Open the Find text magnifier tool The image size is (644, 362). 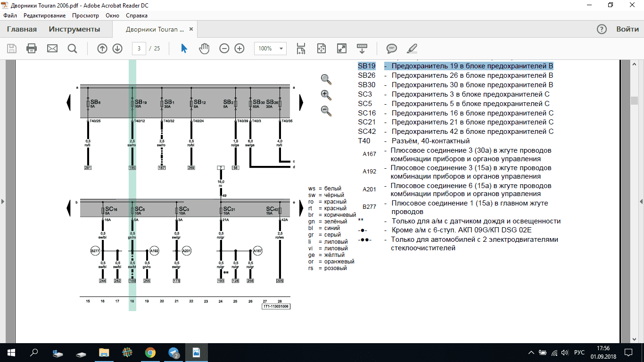coord(72,48)
